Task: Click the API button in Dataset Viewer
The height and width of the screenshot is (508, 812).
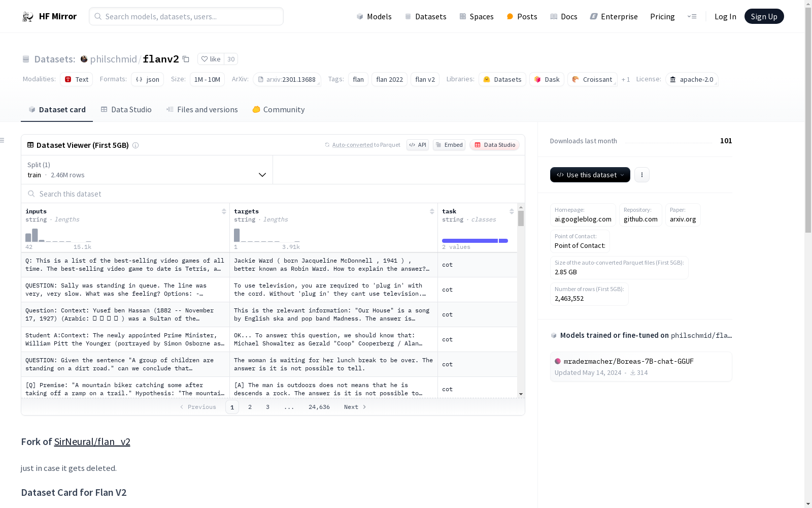Action: tap(418, 145)
